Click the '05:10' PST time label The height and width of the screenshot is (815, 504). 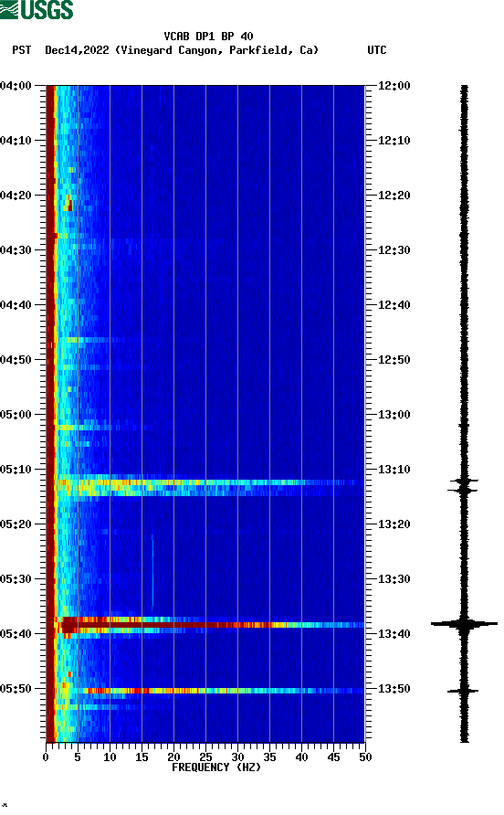pos(16,470)
